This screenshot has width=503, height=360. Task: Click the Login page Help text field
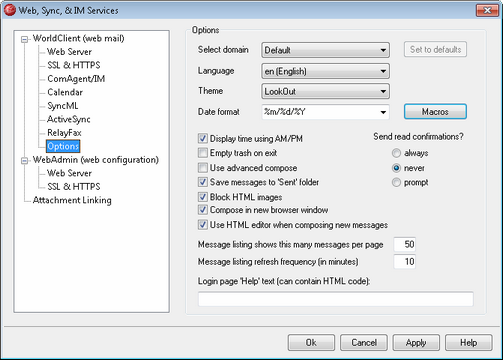pyautogui.click(x=336, y=299)
